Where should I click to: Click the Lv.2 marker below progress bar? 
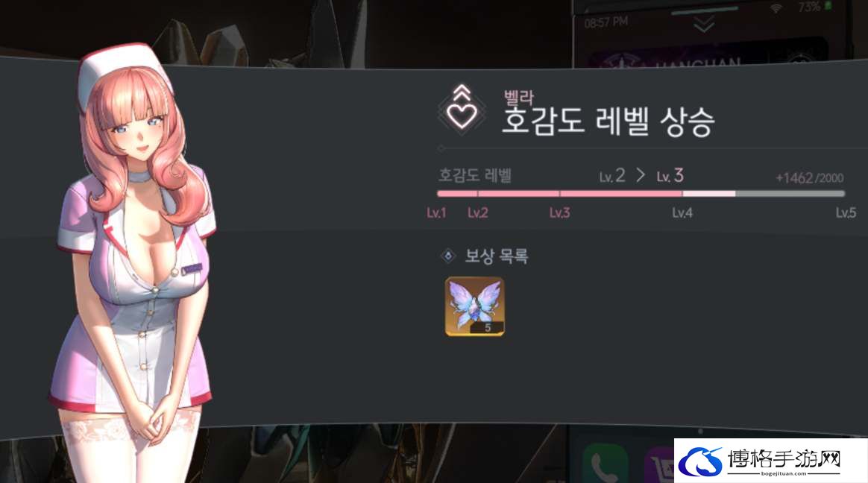point(477,213)
